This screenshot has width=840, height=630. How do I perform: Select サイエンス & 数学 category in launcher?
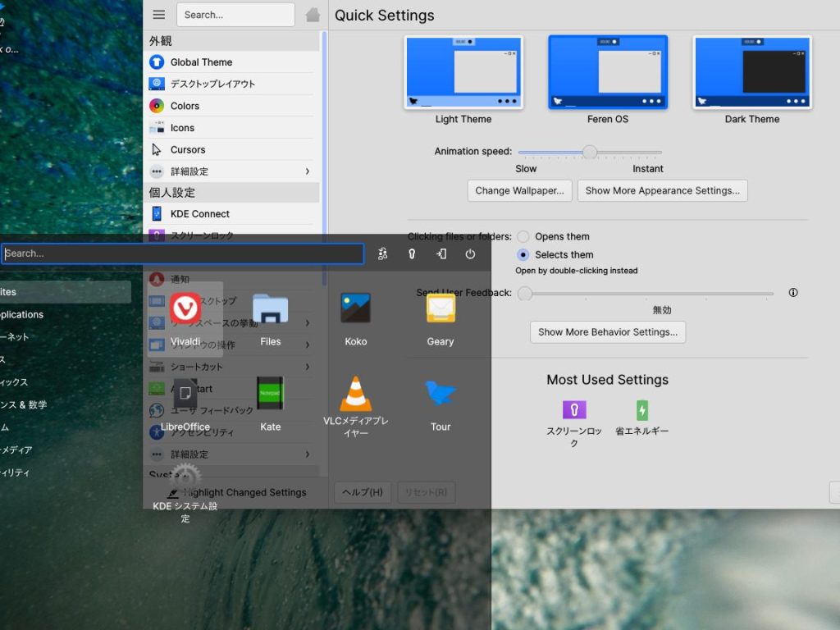(x=66, y=405)
